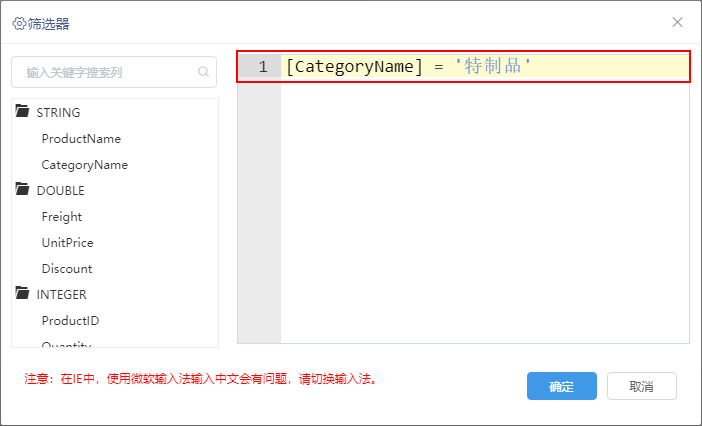Choose the ProductID field
The width and height of the screenshot is (702, 426).
(x=70, y=320)
